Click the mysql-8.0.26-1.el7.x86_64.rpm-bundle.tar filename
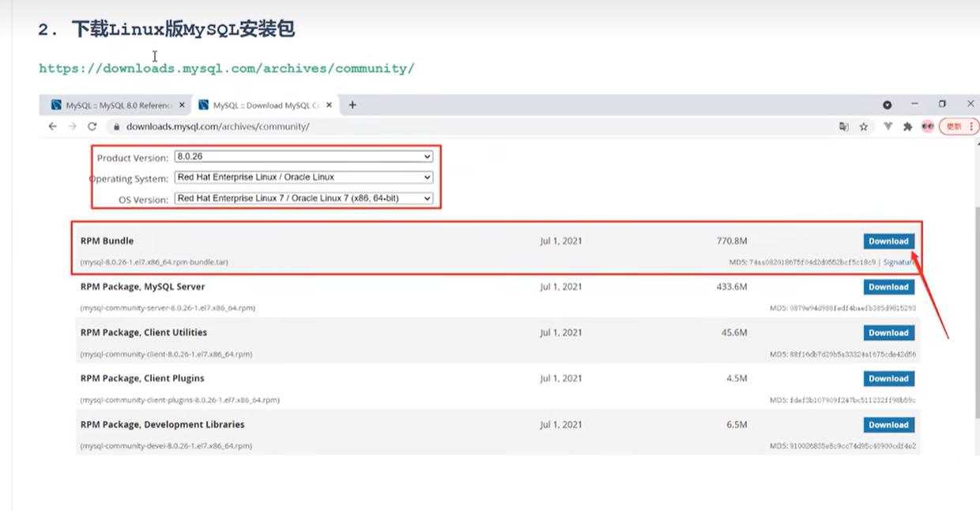980x511 pixels. tap(154, 262)
